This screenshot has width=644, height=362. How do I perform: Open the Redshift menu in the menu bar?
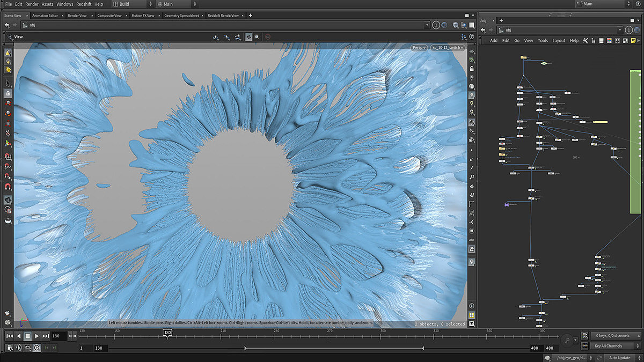[84, 4]
